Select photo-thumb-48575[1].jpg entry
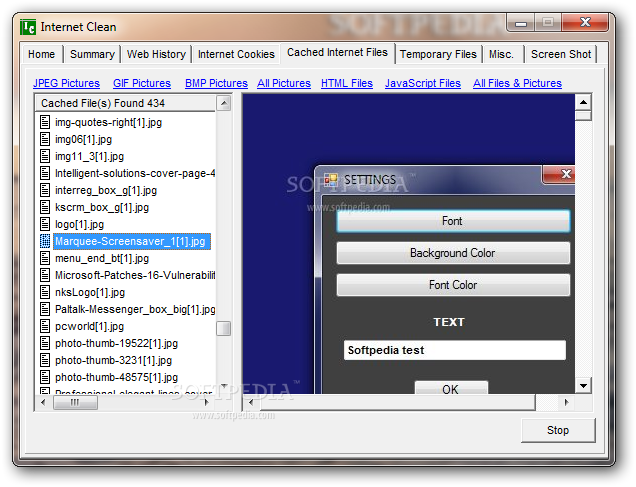This screenshot has width=636, height=487. 116,378
